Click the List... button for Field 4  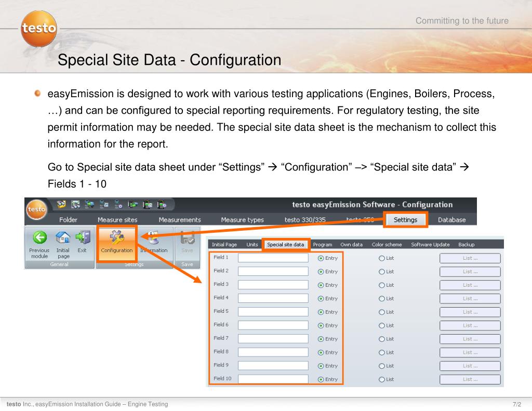pyautogui.click(x=470, y=299)
